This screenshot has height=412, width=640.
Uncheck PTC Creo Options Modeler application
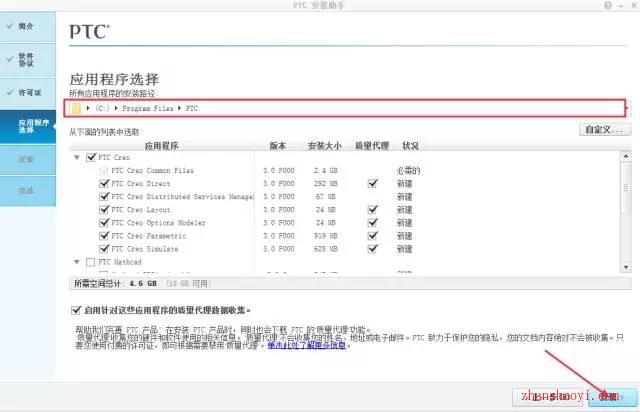[104, 223]
